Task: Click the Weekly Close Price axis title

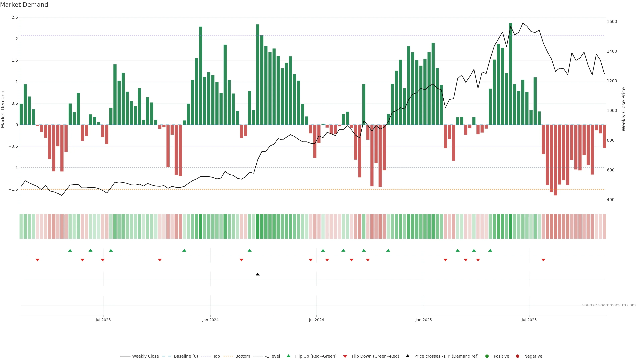Action: pyautogui.click(x=624, y=109)
